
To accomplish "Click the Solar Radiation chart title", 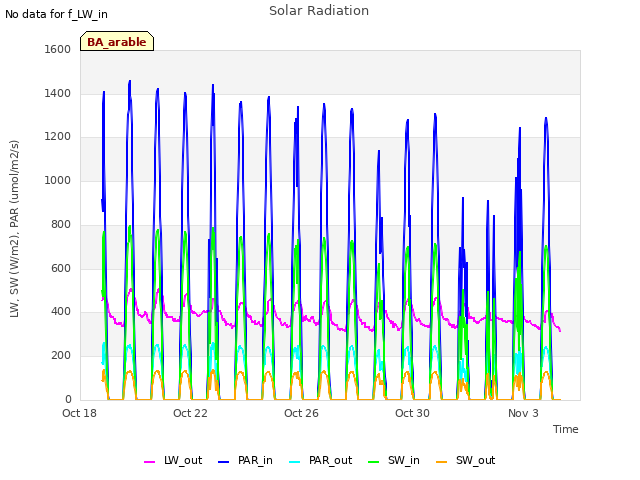I will [319, 11].
